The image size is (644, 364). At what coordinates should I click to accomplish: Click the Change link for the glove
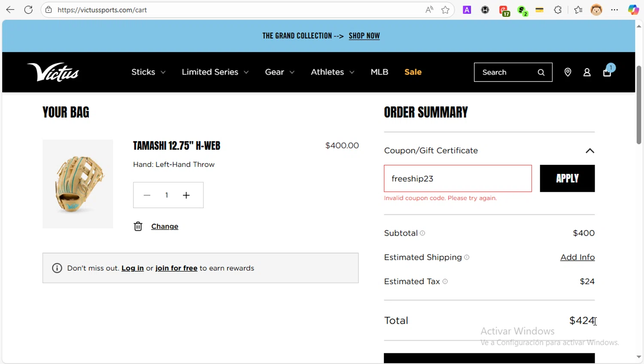pos(165,226)
